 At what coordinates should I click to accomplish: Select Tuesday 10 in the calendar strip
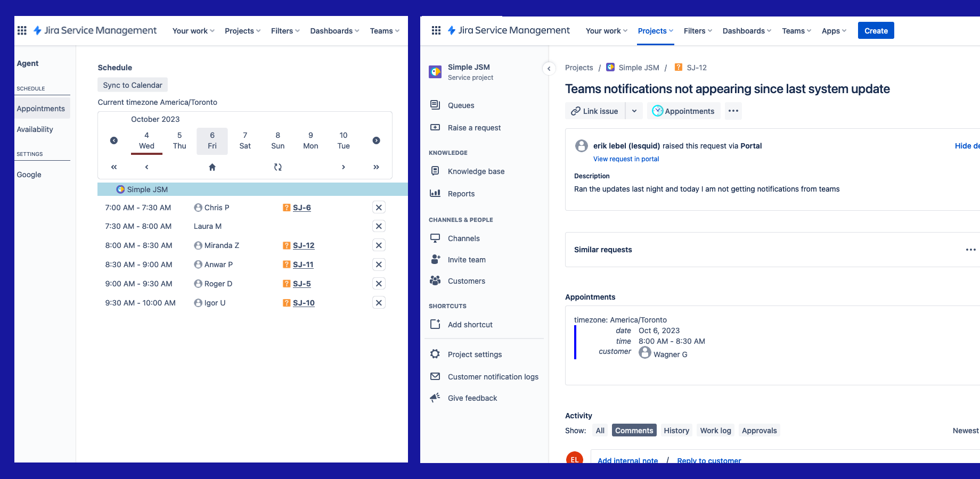click(x=344, y=141)
